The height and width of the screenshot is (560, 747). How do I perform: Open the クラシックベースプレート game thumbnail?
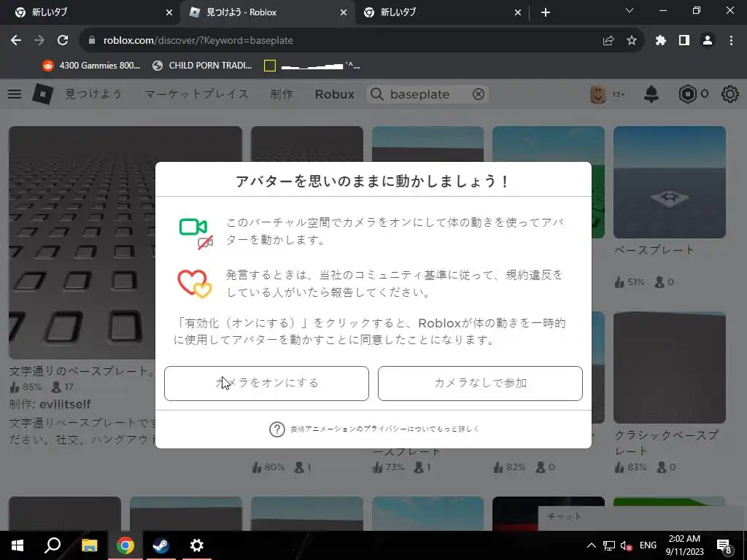pos(670,367)
